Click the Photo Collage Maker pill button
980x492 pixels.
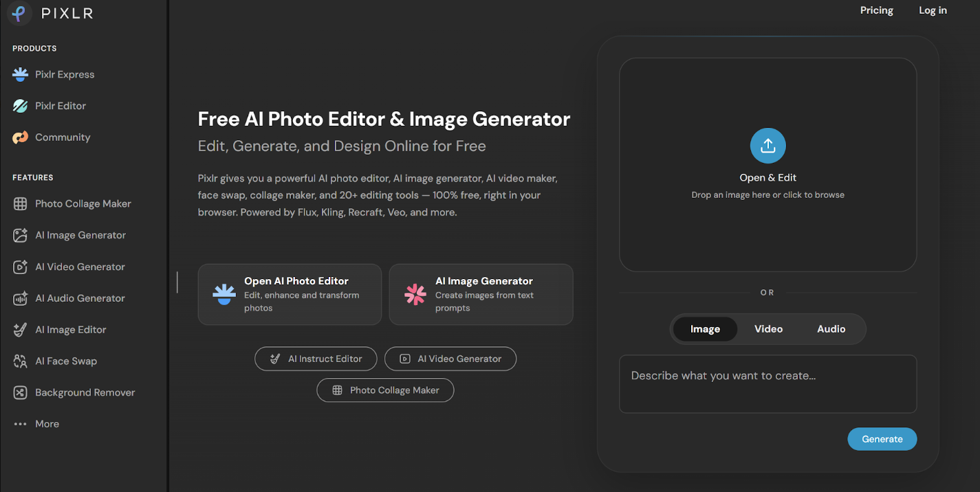(x=385, y=390)
